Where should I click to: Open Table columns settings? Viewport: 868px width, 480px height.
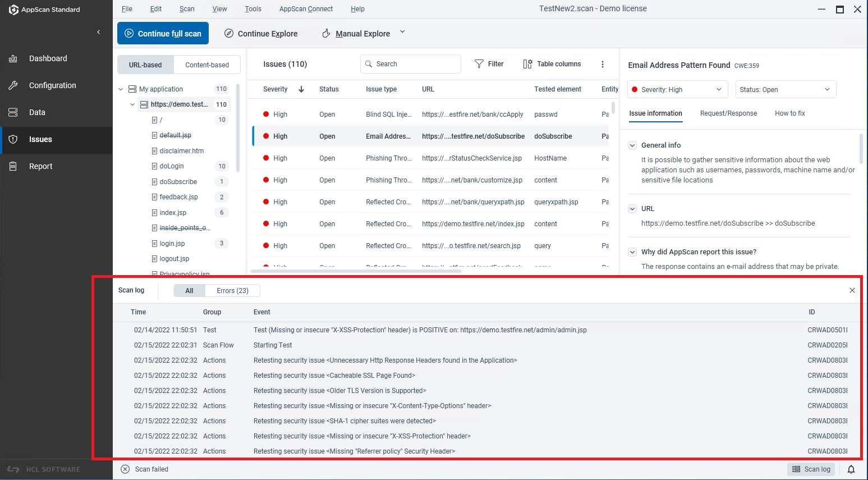coord(552,64)
